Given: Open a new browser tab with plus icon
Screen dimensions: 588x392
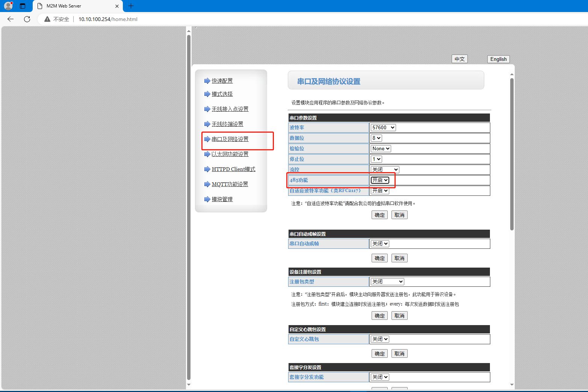Looking at the screenshot, I should (131, 6).
